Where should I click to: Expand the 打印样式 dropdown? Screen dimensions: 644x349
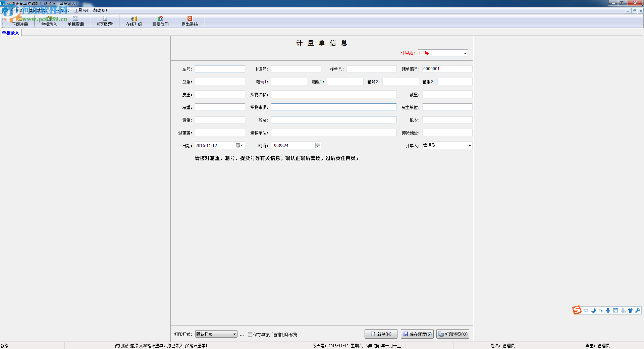[234, 334]
